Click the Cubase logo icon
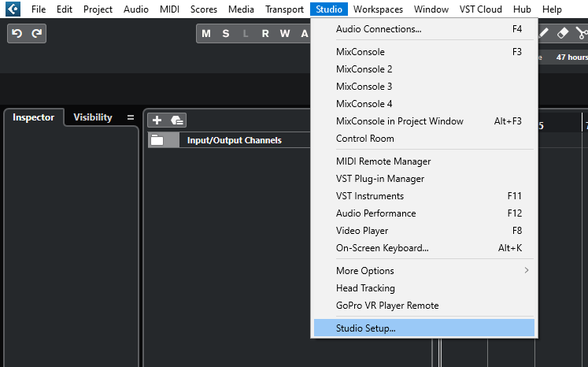 (x=13, y=9)
